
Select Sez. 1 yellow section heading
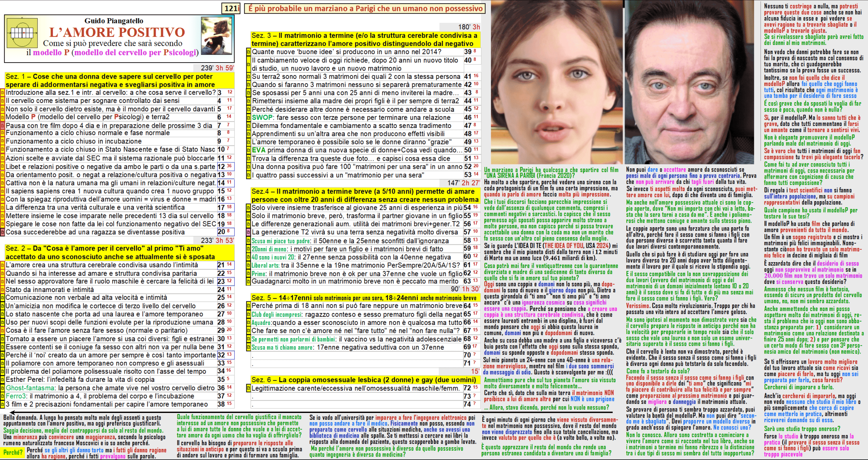(119, 80)
